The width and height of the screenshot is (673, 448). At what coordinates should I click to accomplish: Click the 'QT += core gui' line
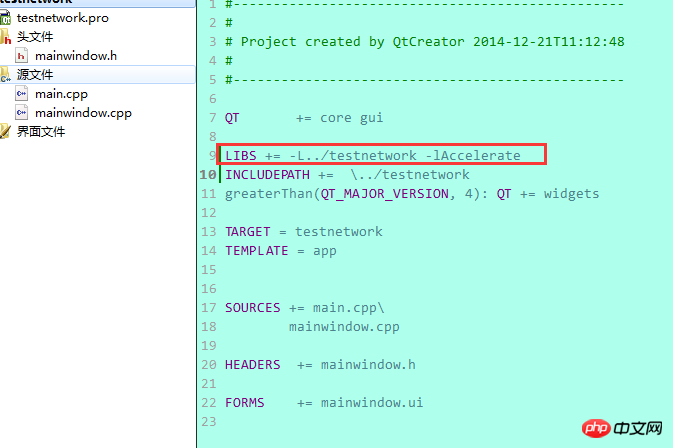click(304, 118)
